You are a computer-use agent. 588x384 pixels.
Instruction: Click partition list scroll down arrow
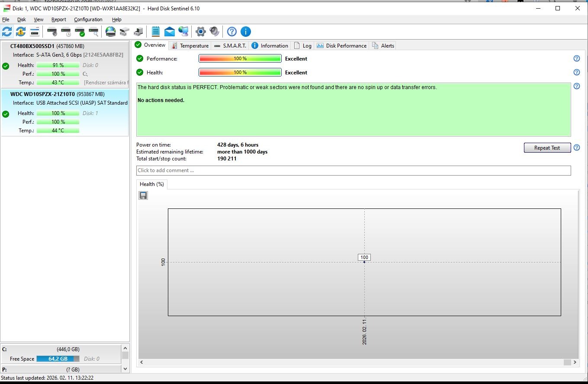click(125, 369)
